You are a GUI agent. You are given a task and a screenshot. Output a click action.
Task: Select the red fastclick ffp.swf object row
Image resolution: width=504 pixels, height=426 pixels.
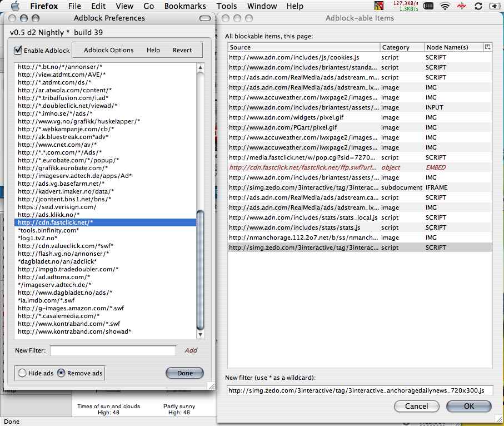click(360, 167)
